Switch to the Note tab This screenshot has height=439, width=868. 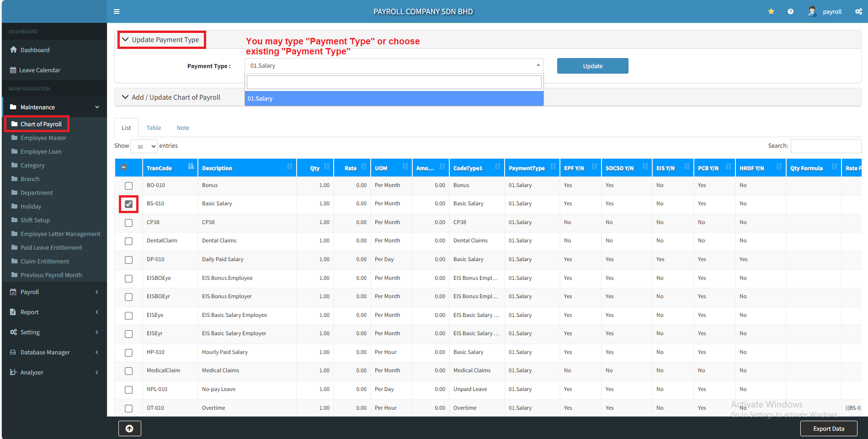(183, 128)
